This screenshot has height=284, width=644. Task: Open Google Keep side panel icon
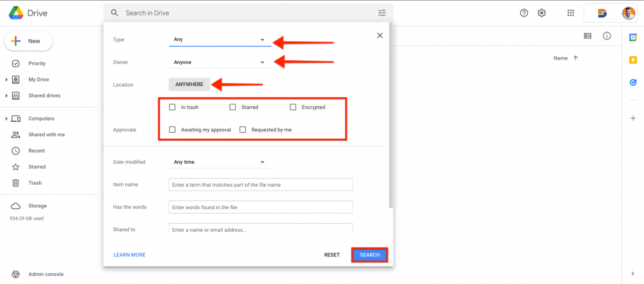[633, 60]
